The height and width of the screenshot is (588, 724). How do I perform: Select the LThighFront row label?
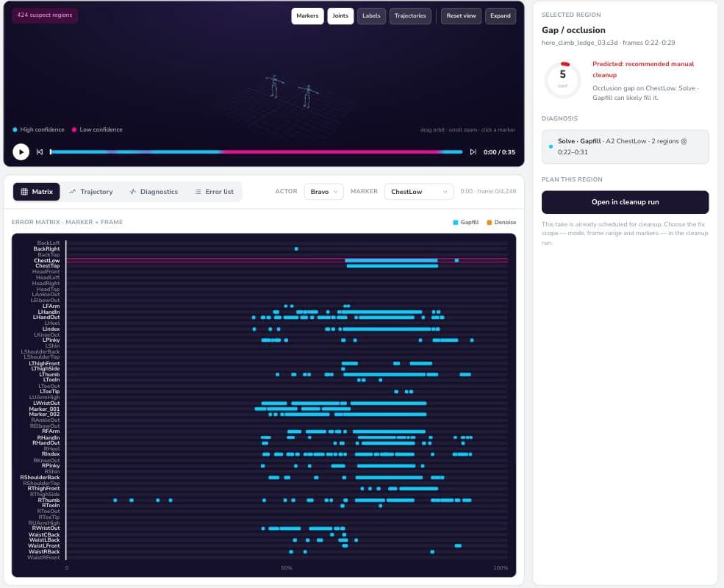44,364
